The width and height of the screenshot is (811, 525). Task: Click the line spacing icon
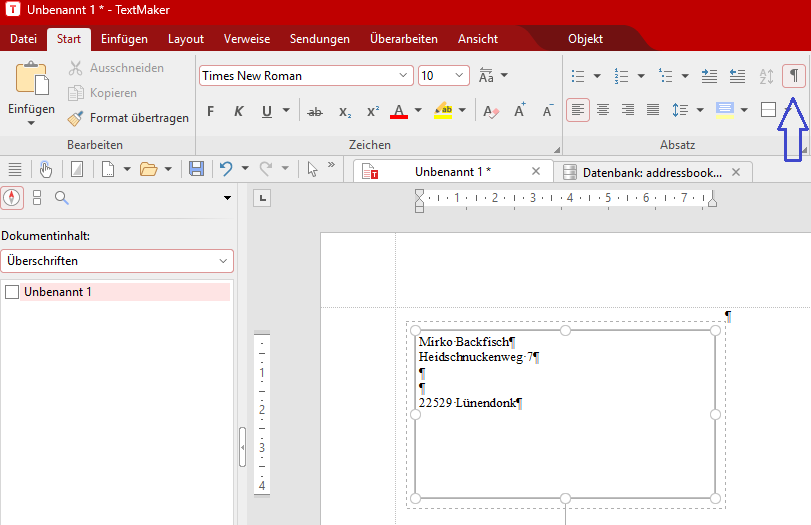[x=680, y=110]
